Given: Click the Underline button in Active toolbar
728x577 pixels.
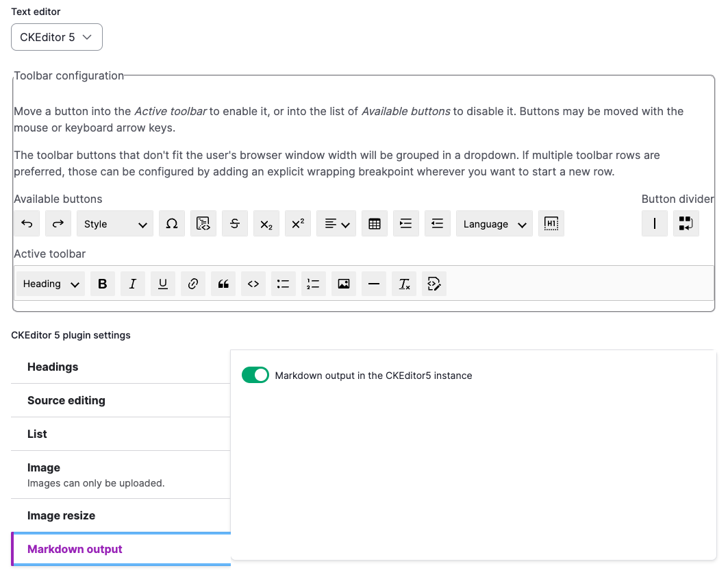Looking at the screenshot, I should [163, 284].
